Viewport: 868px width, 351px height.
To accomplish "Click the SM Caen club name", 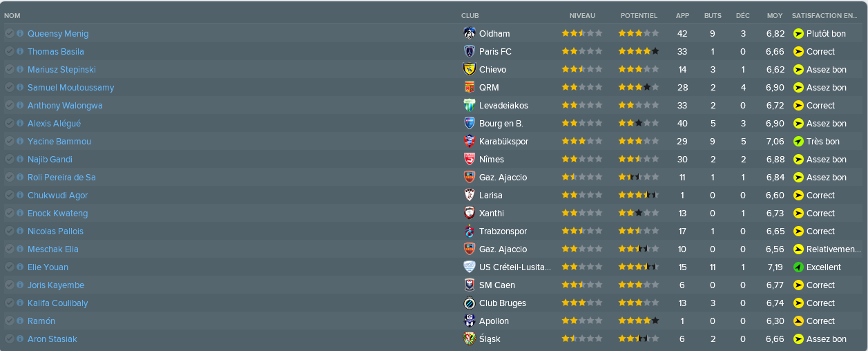I will (497, 285).
